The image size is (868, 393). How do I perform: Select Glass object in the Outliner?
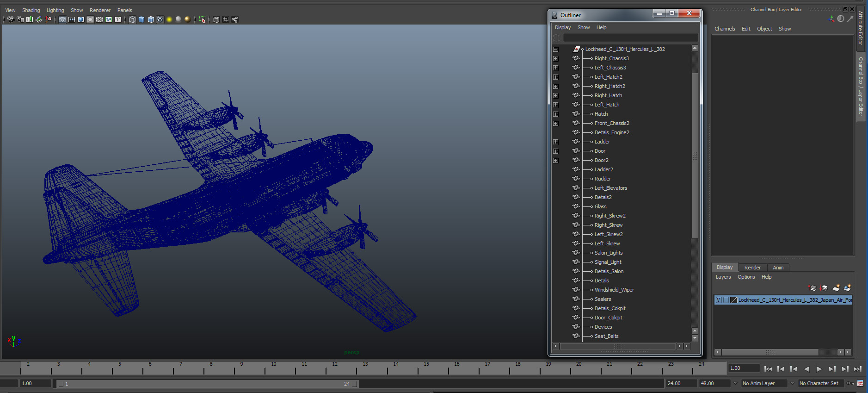[600, 206]
